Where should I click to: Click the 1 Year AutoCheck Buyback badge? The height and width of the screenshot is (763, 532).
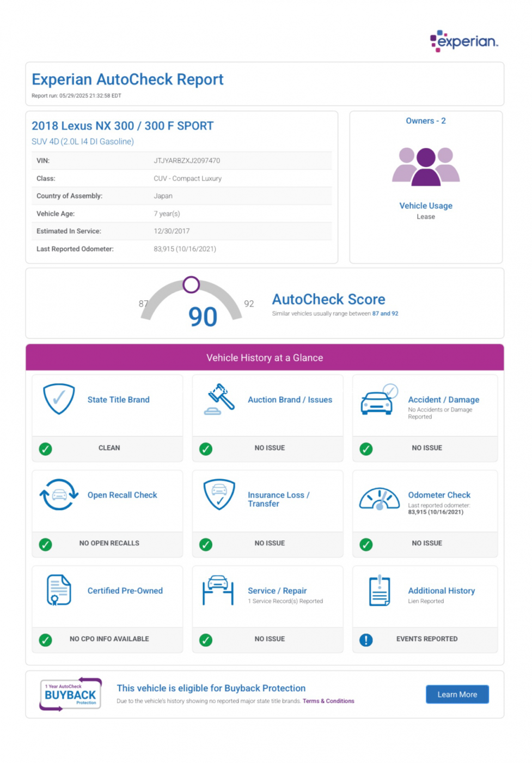pos(70,694)
